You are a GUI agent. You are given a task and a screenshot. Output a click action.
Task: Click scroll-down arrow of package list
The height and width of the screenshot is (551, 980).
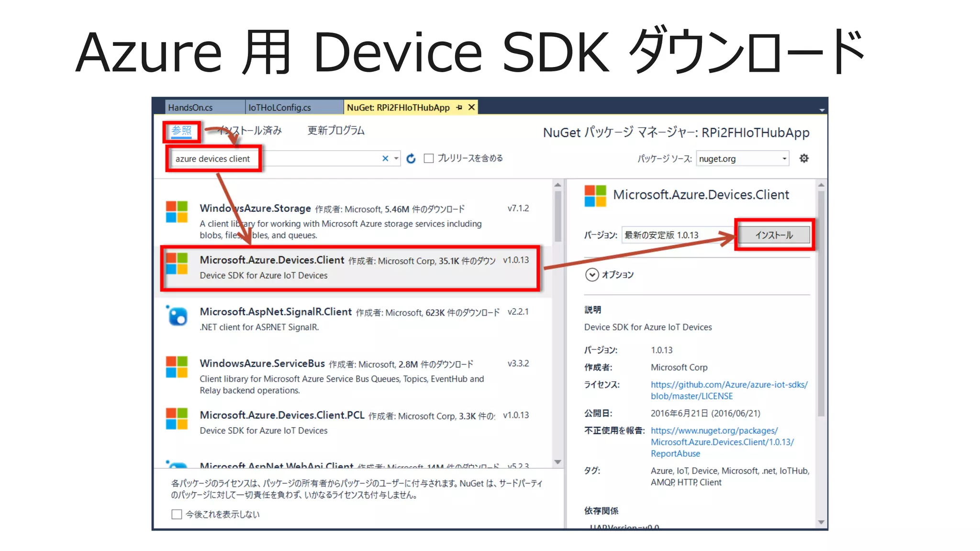click(557, 462)
